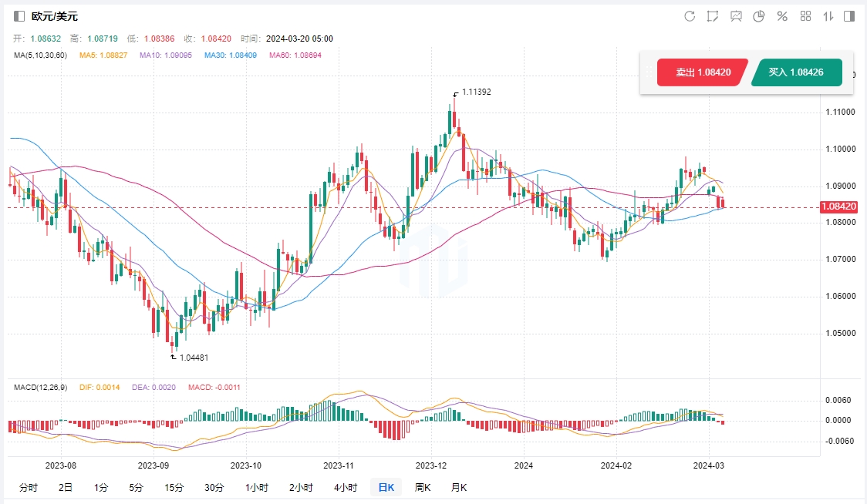Select the 周K weekly chart tab
The image size is (867, 504).
(x=423, y=487)
